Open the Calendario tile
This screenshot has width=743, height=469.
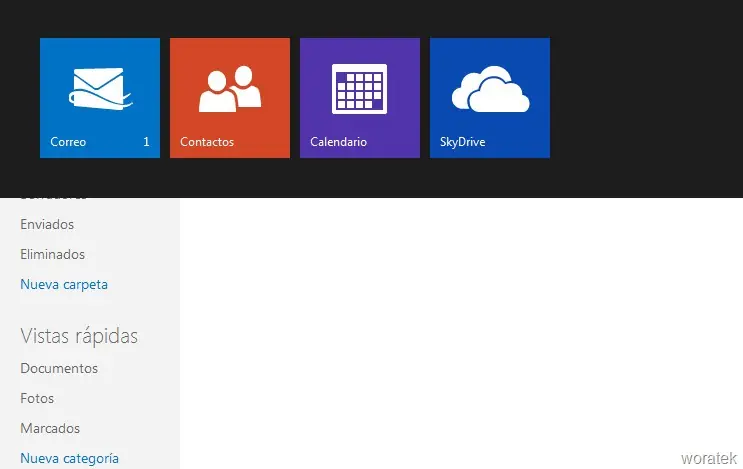[360, 98]
